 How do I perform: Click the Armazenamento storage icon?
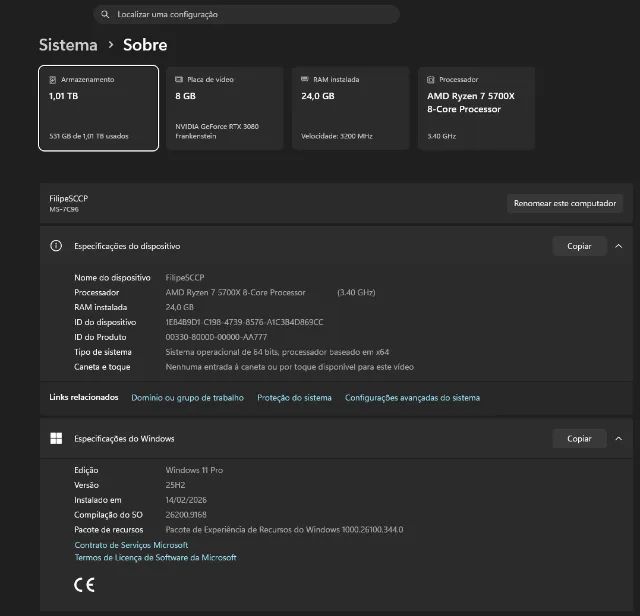53,80
